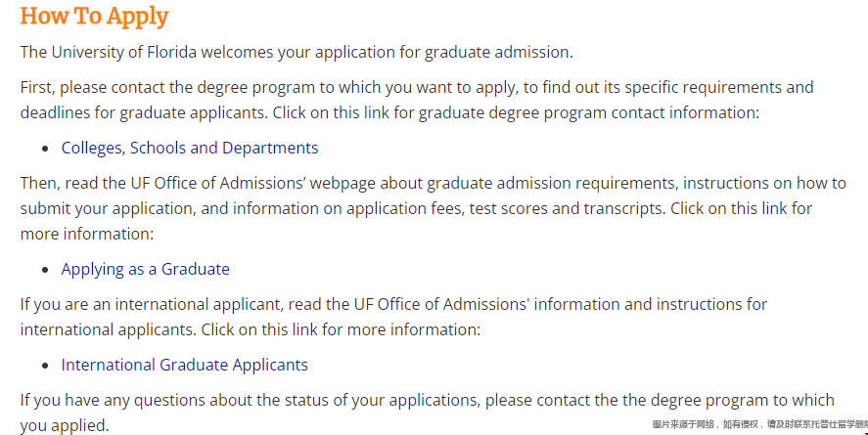The width and height of the screenshot is (868, 435).
Task: Open the Applying as a Graduate link
Action: click(x=145, y=269)
